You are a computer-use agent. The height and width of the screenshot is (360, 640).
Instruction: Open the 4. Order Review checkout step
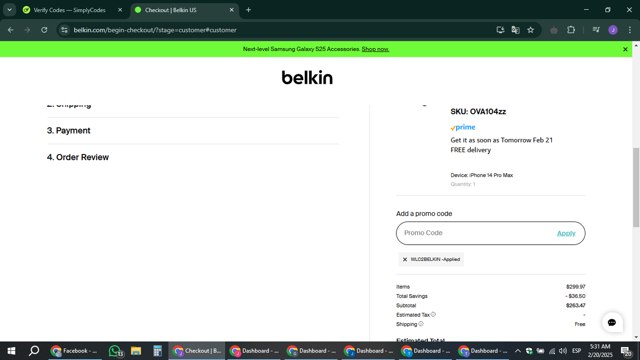coord(78,157)
